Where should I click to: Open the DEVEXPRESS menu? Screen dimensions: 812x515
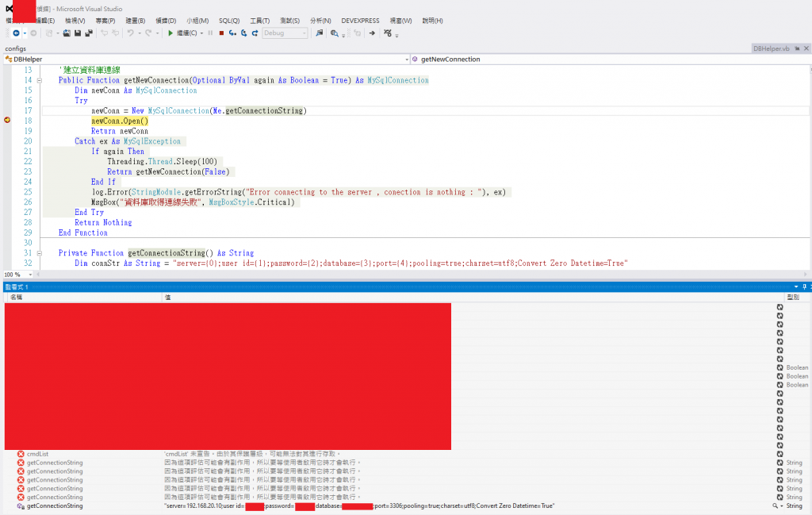[361, 21]
